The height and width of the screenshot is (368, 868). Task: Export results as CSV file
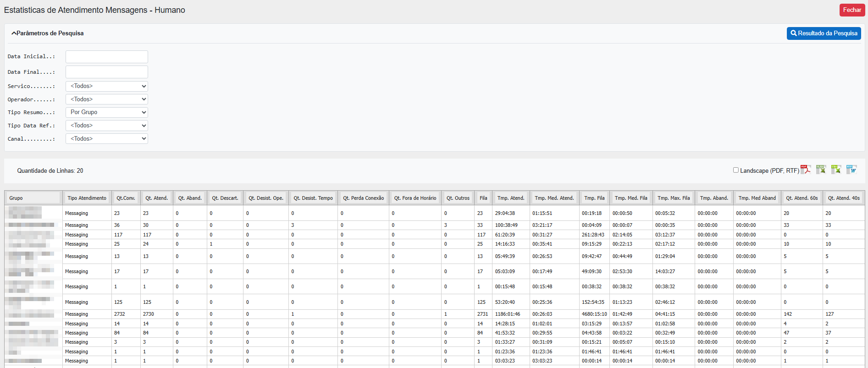[836, 170]
